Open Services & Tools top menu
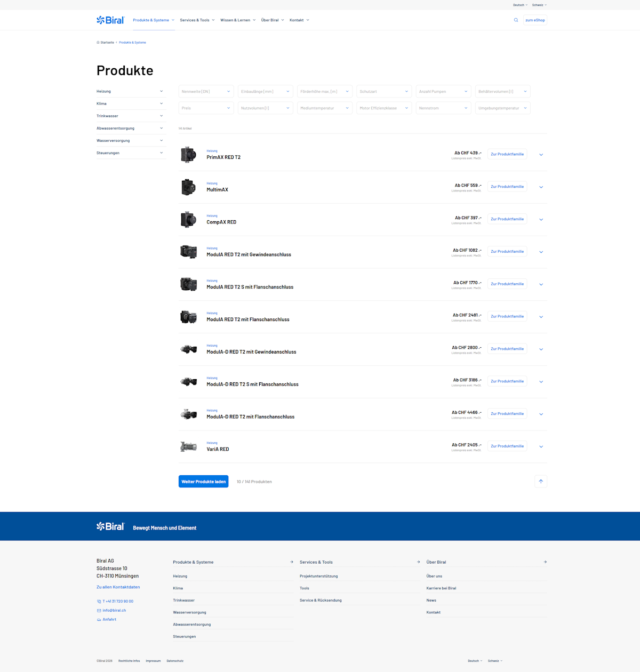 197,20
